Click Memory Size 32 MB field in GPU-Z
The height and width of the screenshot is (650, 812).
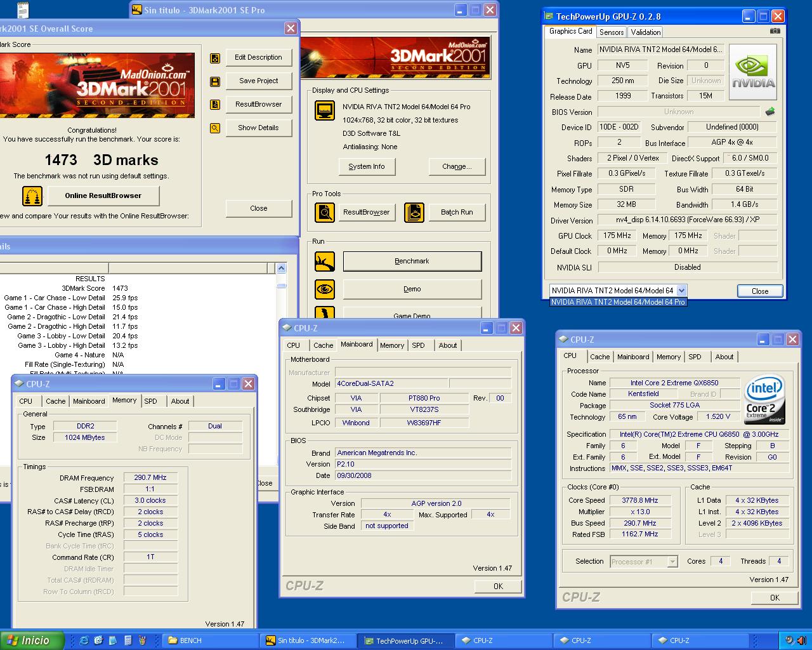tap(626, 204)
